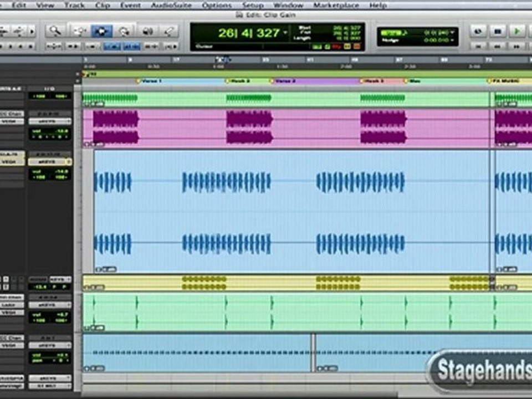
Task: Click the green Play transport button
Action: click(517, 32)
